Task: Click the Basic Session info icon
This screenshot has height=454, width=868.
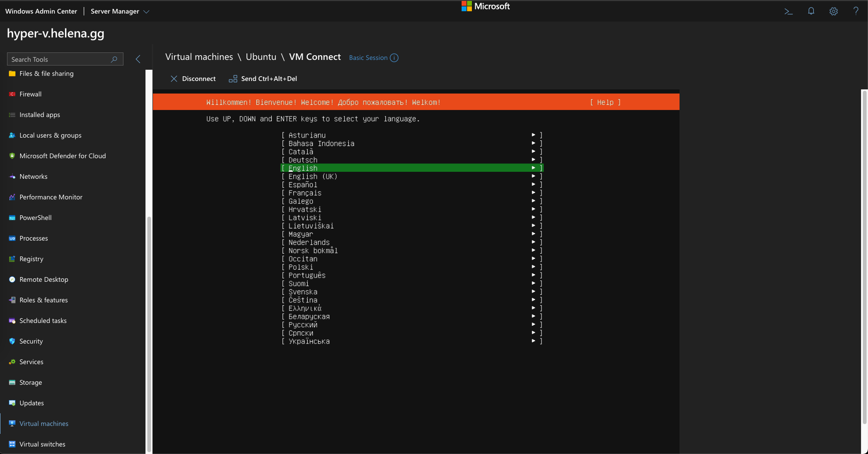Action: point(394,58)
